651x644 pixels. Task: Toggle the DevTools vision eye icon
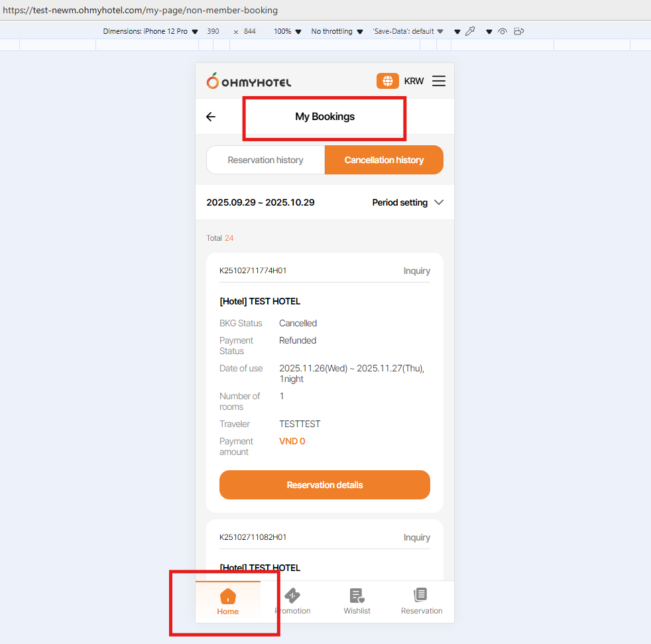tap(503, 31)
